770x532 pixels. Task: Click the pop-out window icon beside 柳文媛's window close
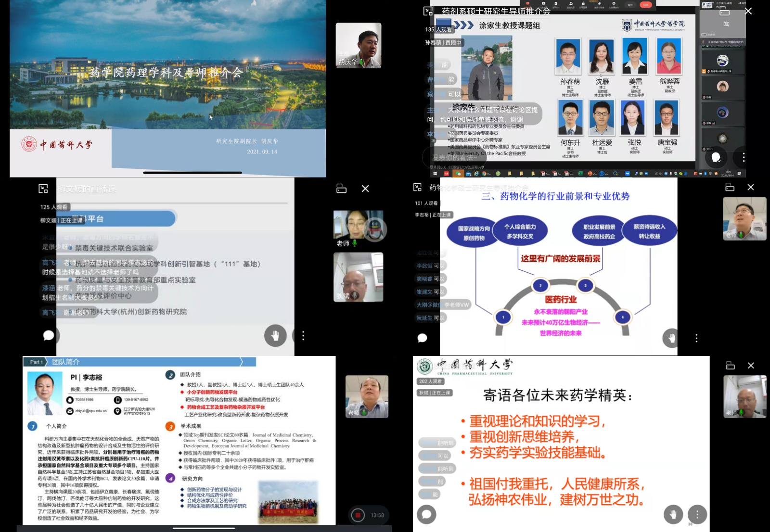(x=341, y=189)
